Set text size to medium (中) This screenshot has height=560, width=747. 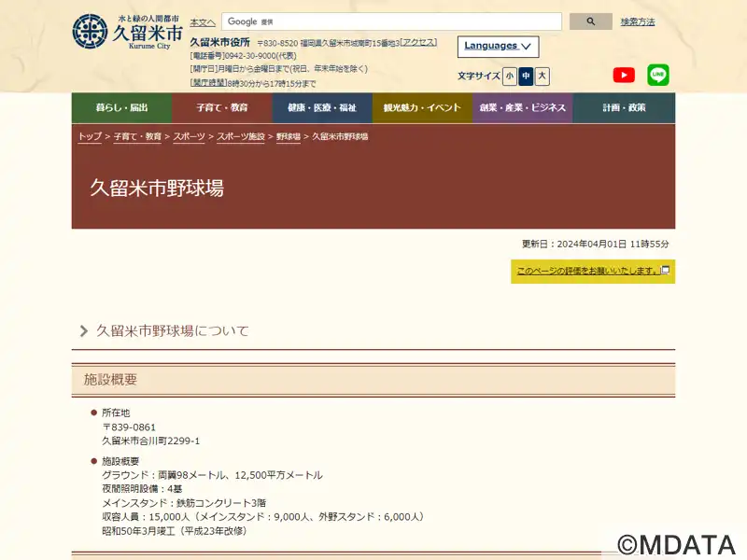click(526, 77)
